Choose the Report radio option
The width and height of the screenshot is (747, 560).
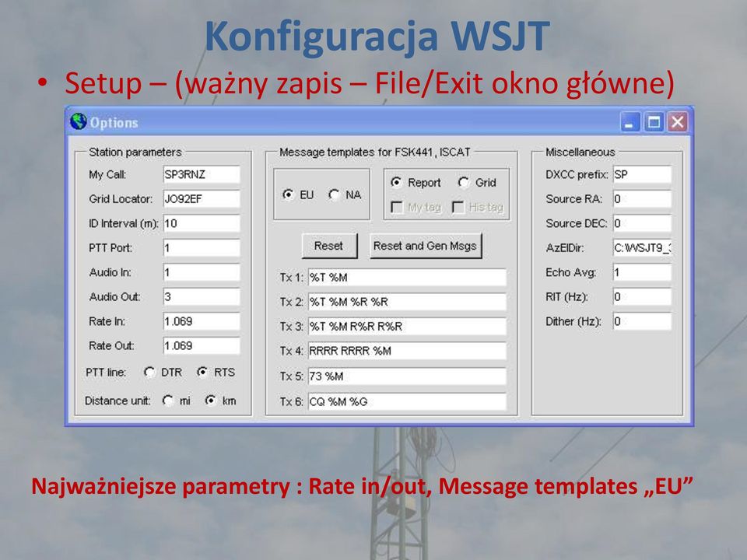[x=396, y=182]
